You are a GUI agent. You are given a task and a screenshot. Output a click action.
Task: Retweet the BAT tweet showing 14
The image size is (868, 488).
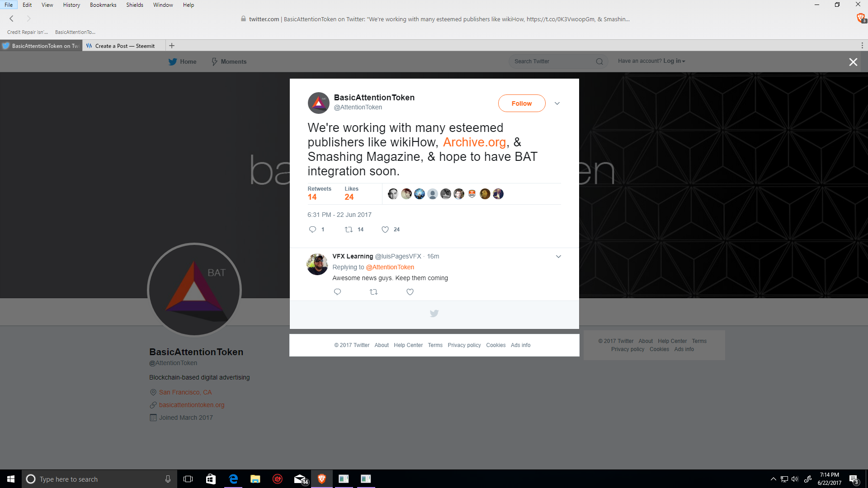[x=349, y=230]
